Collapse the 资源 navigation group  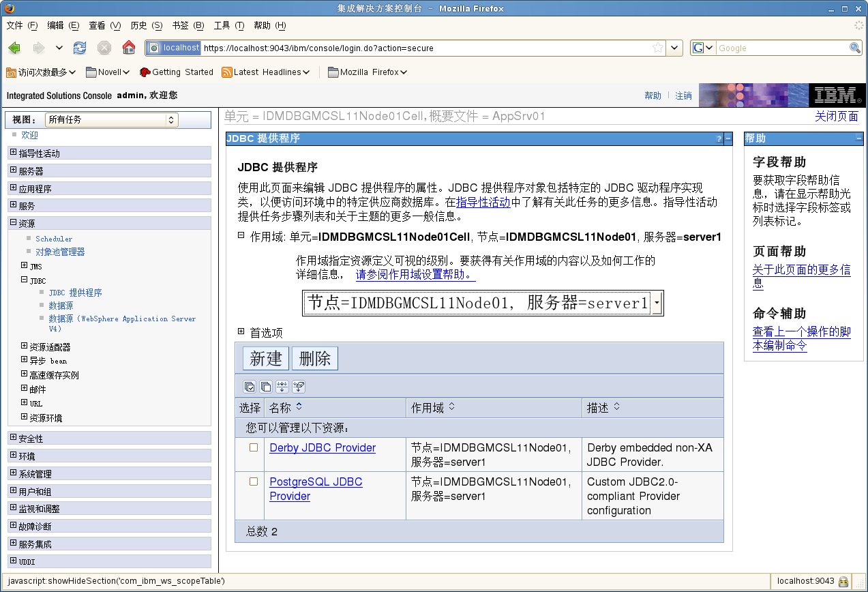(x=13, y=222)
